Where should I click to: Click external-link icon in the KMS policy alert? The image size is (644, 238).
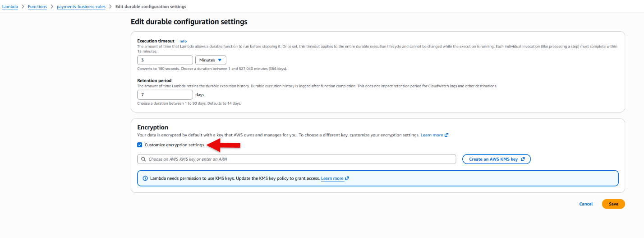(347, 178)
